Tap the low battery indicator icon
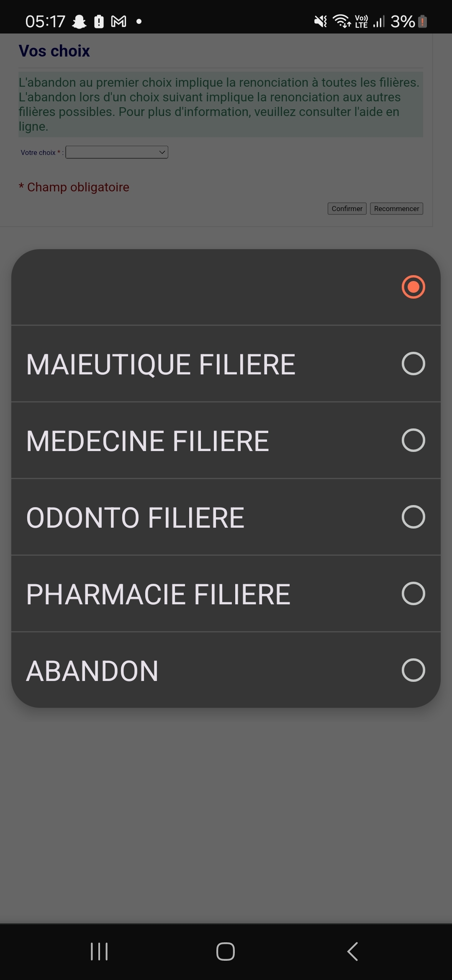Image resolution: width=452 pixels, height=980 pixels. point(423,21)
